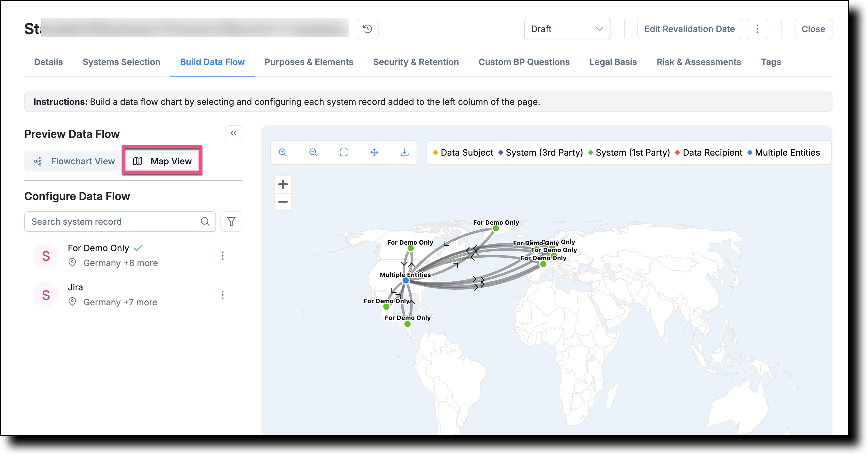The image size is (868, 455).
Task: Click the southernmost green For Demo Only node
Action: (x=407, y=324)
